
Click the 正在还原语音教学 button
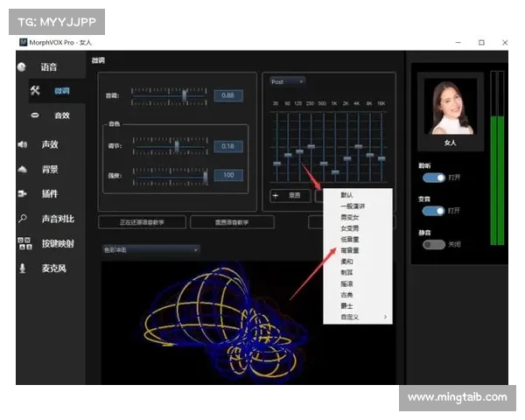[x=142, y=222]
